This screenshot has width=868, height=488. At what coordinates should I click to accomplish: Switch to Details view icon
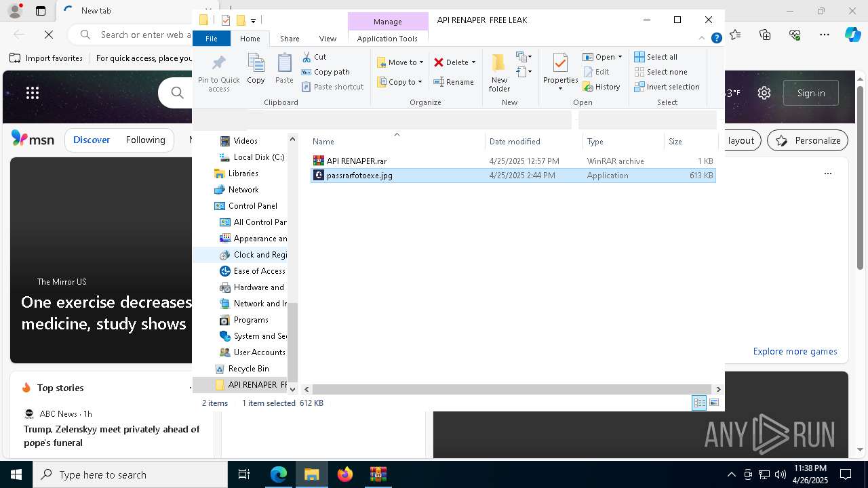699,403
